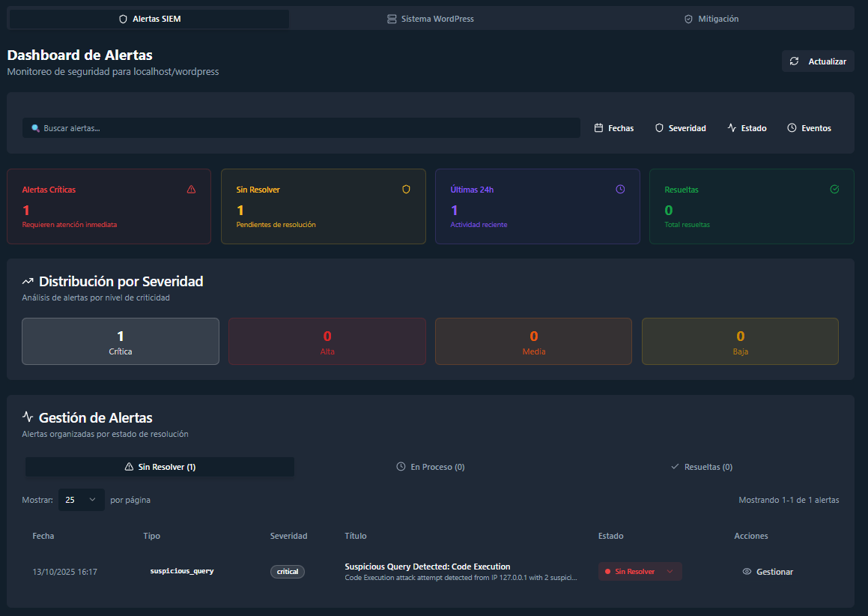This screenshot has width=868, height=616.
Task: Click the Dashboard de Alertas heading
Action: coord(79,55)
